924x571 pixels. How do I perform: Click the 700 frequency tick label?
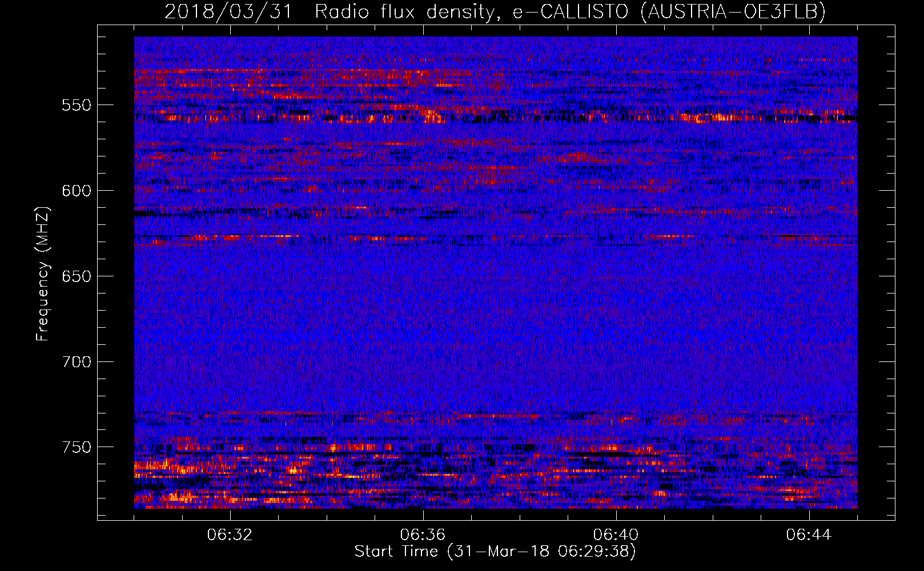(x=77, y=362)
